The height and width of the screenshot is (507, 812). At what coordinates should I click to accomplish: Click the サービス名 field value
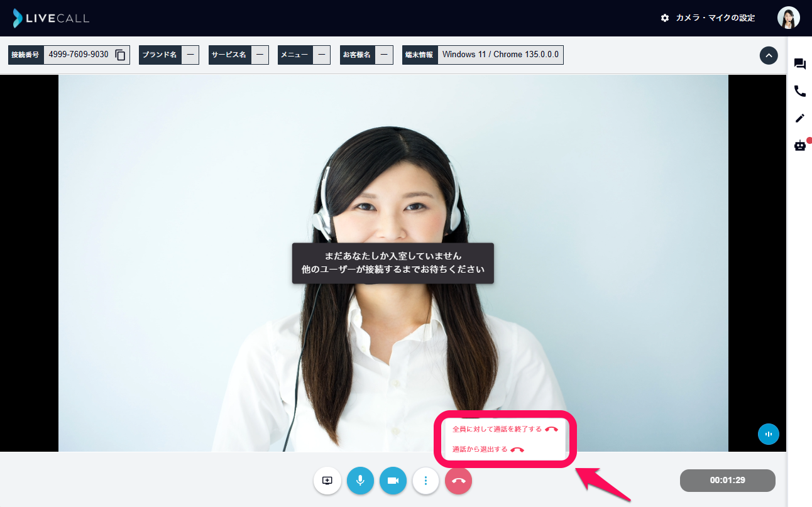(260, 55)
